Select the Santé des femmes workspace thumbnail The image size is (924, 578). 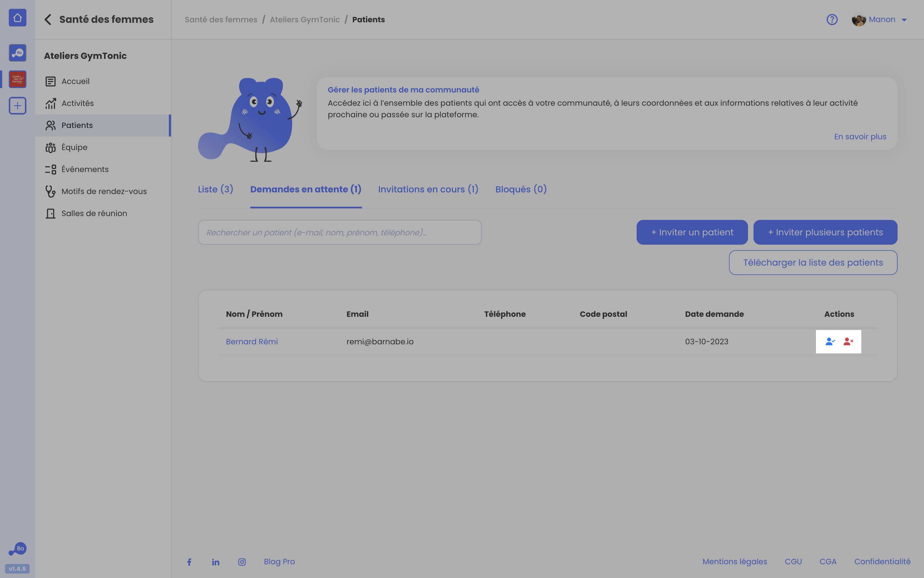tap(18, 79)
